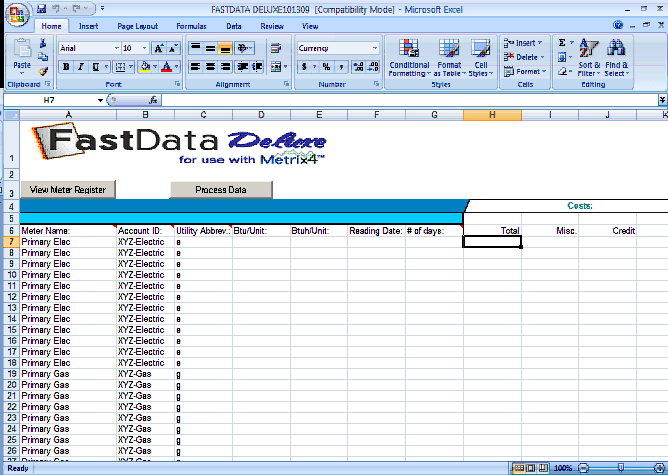The height and width of the screenshot is (475, 668).
Task: Open the Help question mark icon
Action: 618,25
